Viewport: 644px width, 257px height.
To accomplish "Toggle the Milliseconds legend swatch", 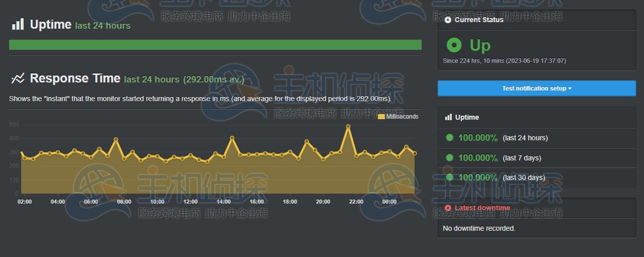I will click(381, 117).
